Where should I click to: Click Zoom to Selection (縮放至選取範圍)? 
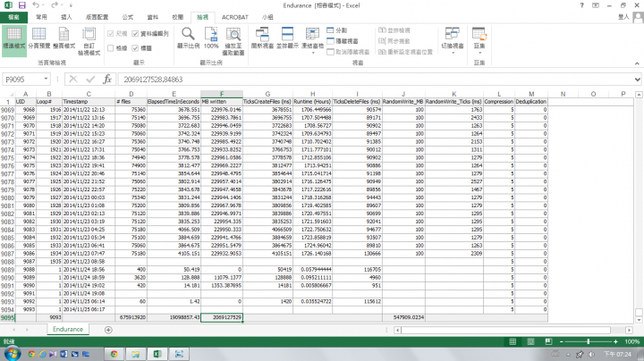pyautogui.click(x=233, y=41)
